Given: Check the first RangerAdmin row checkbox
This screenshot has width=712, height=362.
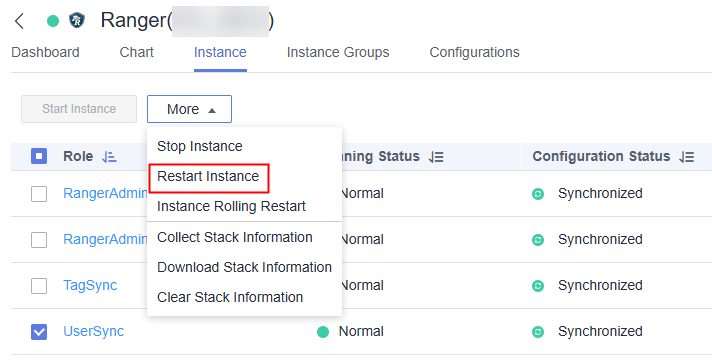Looking at the screenshot, I should tap(39, 194).
